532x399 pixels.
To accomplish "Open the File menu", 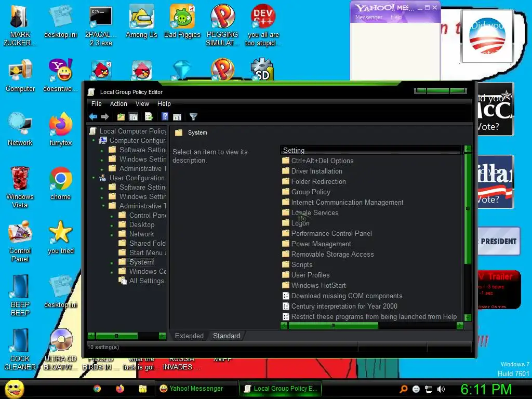I will click(96, 104).
